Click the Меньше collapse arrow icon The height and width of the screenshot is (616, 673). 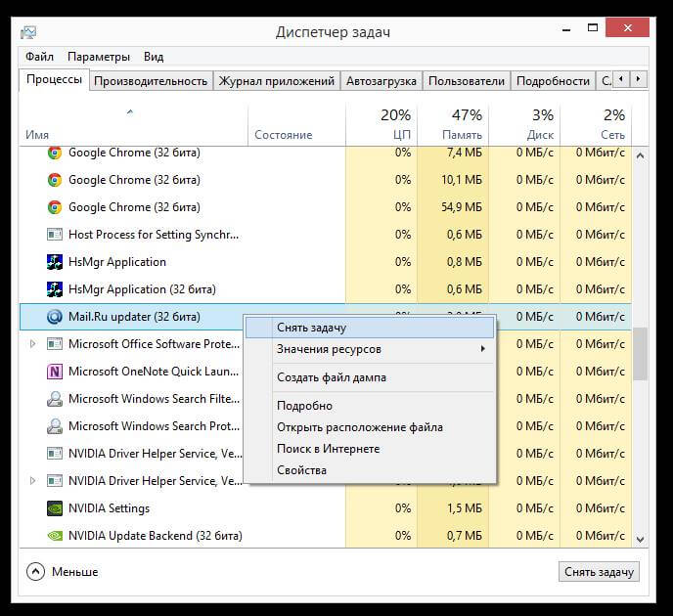35,572
